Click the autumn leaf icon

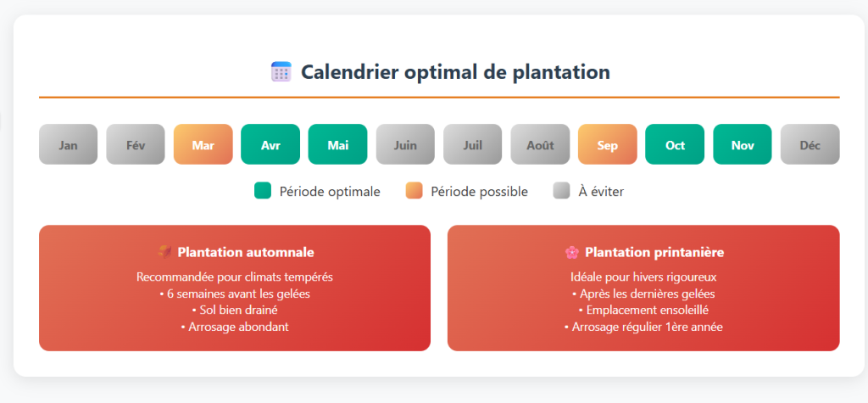[165, 252]
